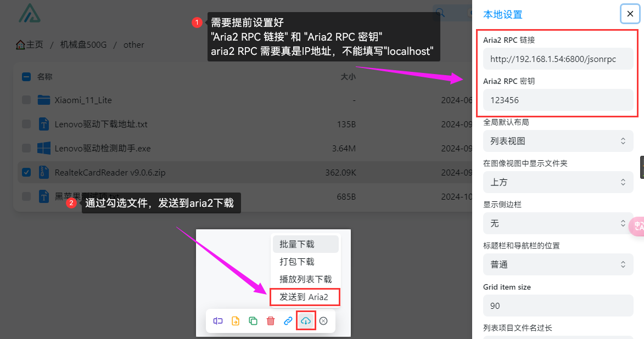The height and width of the screenshot is (339, 644).
Task: Click the Xiaomi_11_Lite folder icon
Action: click(44, 100)
